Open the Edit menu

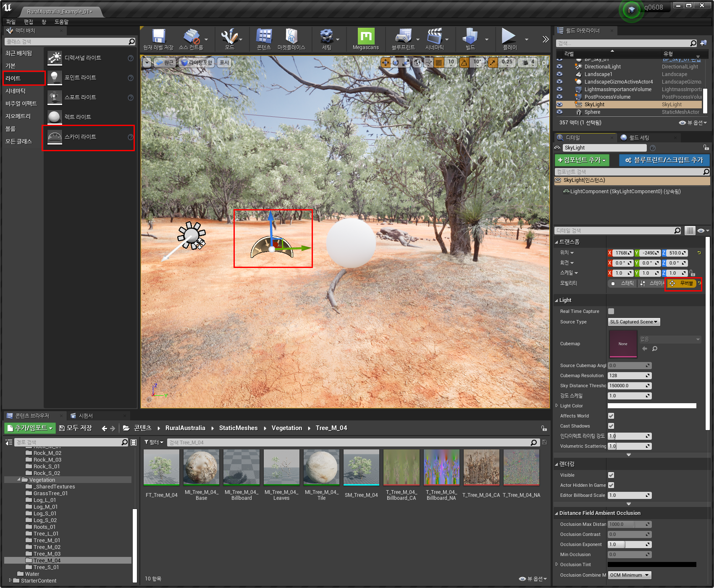coord(29,22)
